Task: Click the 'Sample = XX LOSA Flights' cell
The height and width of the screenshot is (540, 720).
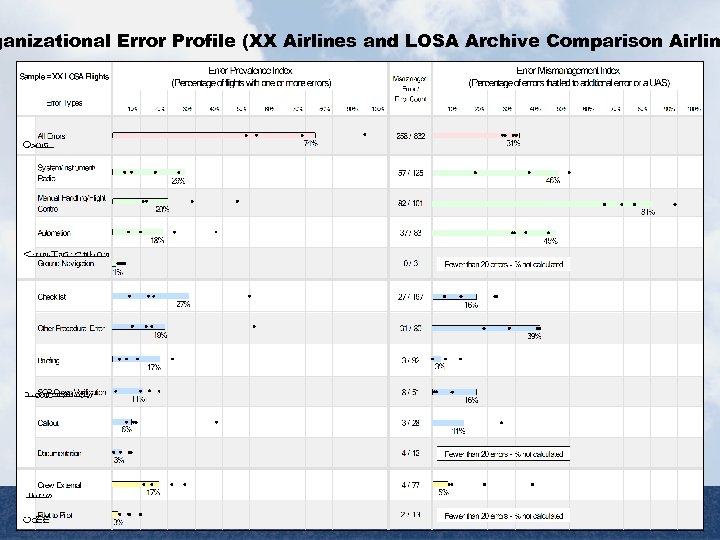Action: (x=64, y=76)
